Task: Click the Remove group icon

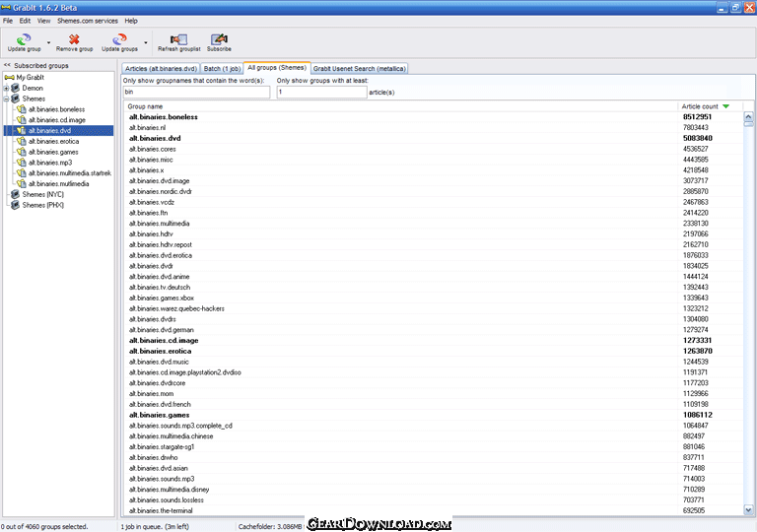Action: click(x=74, y=39)
